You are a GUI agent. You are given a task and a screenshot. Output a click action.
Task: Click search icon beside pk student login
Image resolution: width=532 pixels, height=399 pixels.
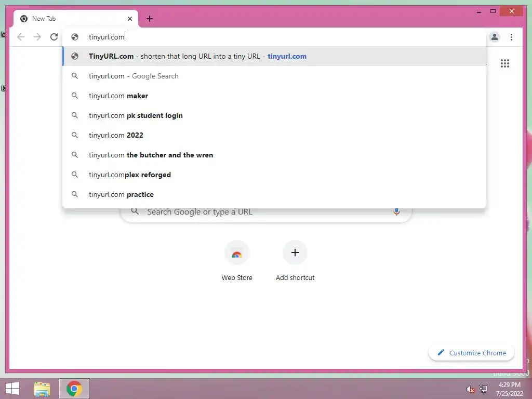[75, 115]
